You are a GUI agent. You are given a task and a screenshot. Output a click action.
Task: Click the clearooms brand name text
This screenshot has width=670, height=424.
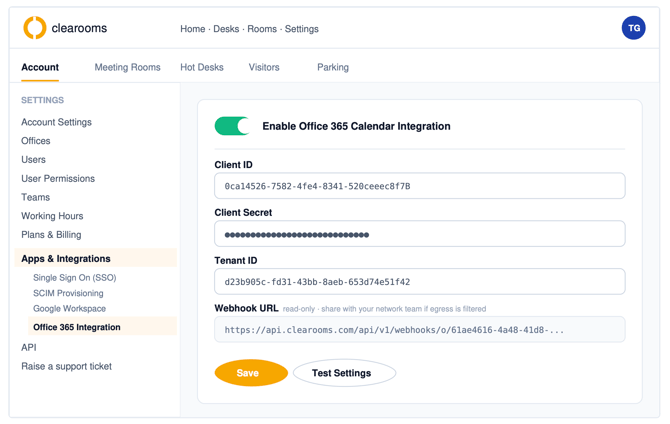(x=79, y=28)
